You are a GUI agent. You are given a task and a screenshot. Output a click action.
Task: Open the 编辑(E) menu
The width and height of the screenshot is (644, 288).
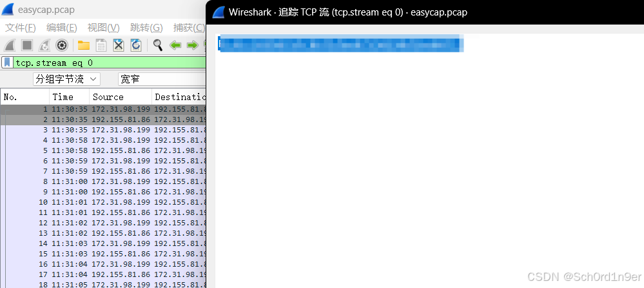62,28
